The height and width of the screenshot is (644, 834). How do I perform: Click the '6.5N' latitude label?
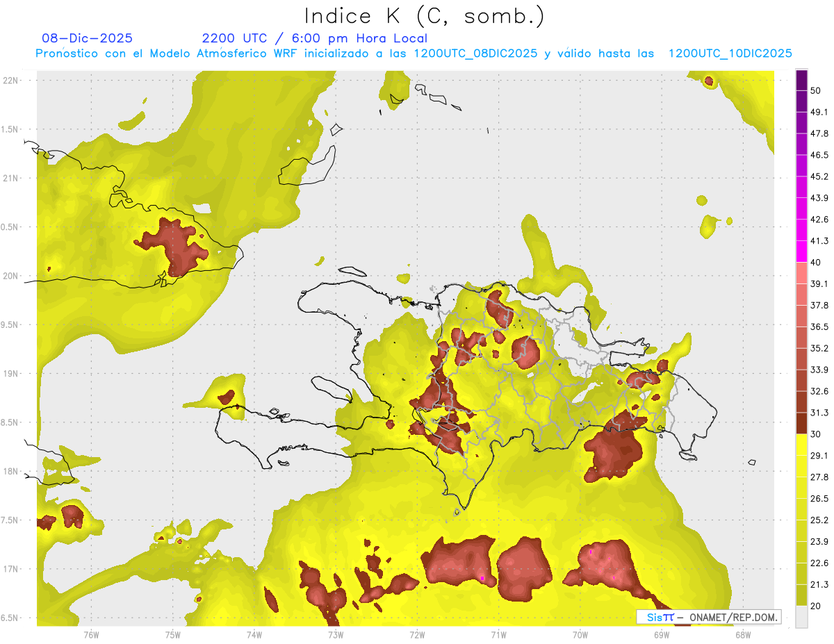coord(10,618)
